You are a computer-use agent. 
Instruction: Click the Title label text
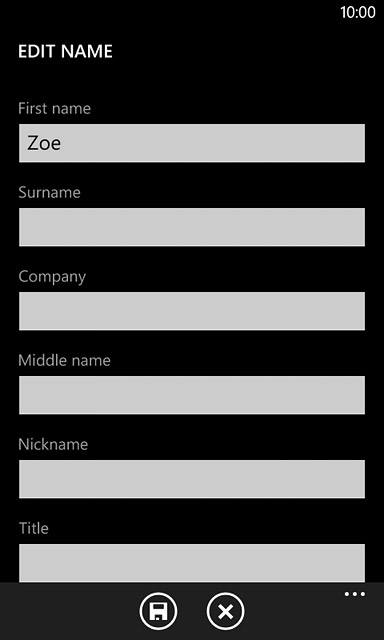[x=33, y=528]
